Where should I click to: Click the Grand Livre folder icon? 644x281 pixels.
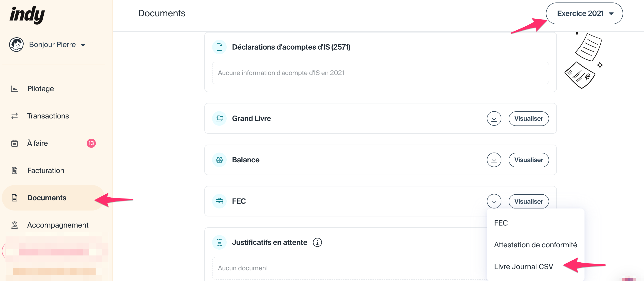point(219,118)
